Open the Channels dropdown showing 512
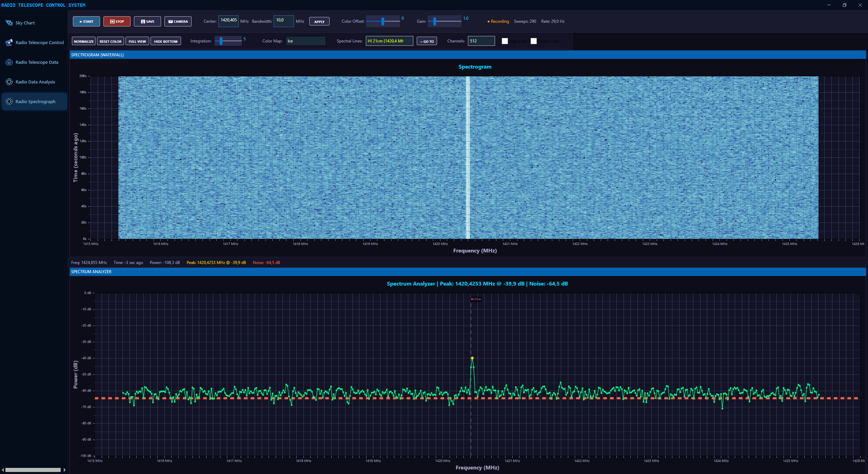 481,41
